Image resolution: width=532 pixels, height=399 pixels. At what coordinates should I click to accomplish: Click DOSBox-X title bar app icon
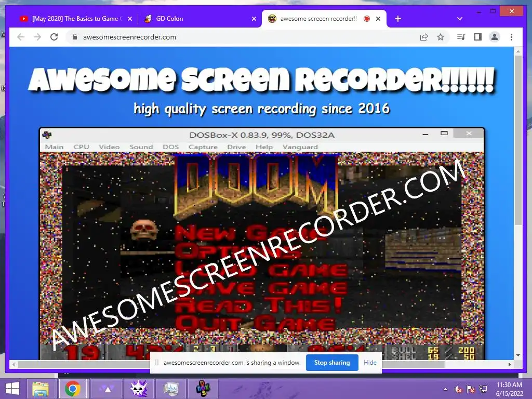(47, 135)
